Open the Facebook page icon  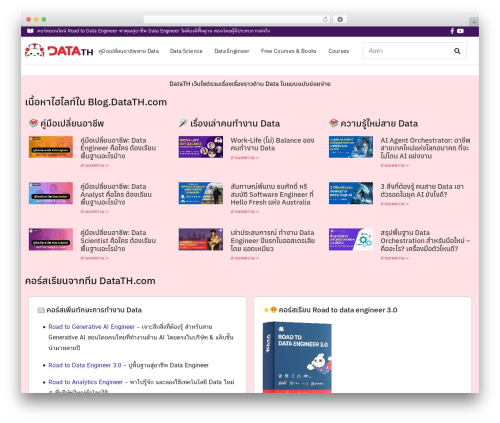tap(452, 31)
